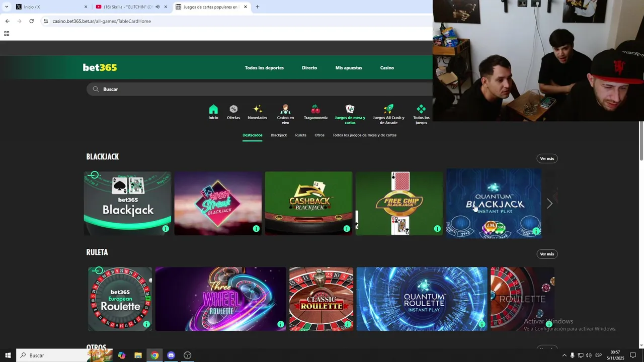Click the Chrome icon in the taskbar

click(x=154, y=355)
